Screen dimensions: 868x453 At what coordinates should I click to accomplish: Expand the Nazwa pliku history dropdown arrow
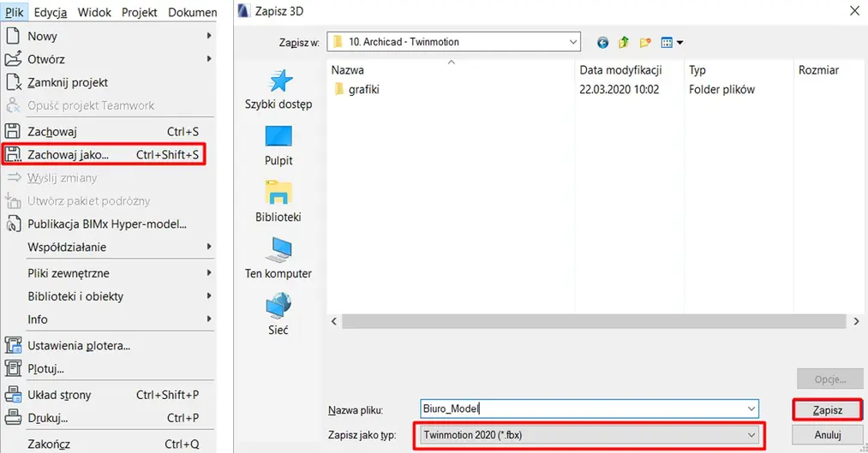pyautogui.click(x=751, y=409)
